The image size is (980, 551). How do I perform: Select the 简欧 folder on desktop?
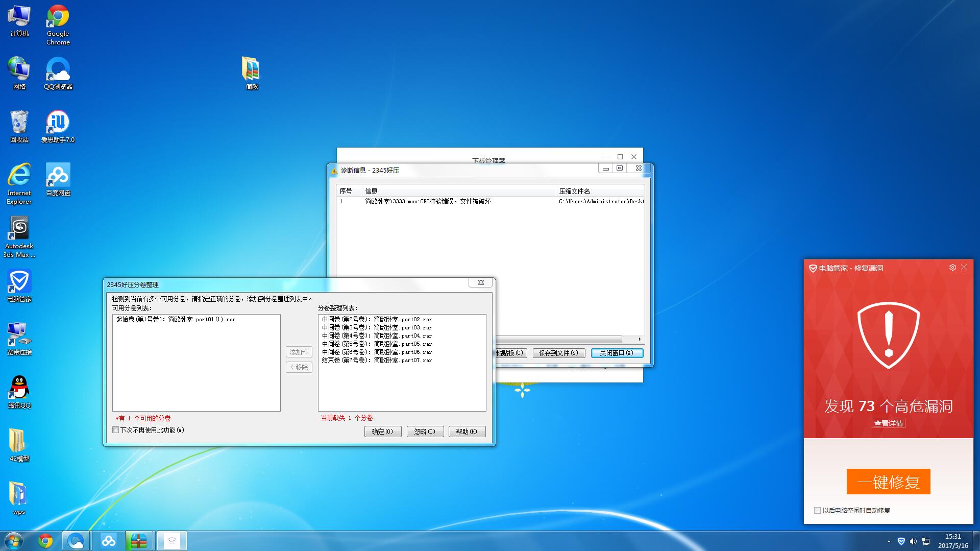(x=252, y=74)
